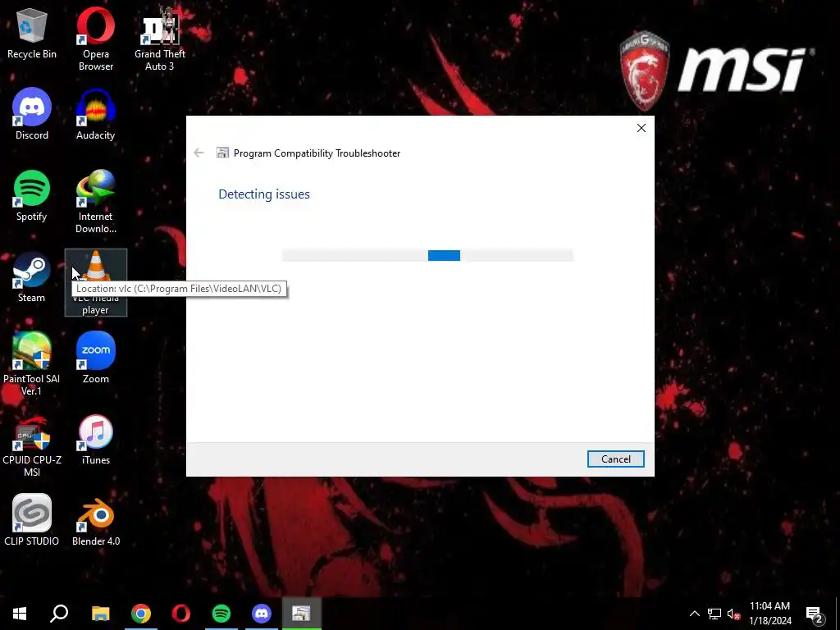Click the back arrow in troubleshooter
Image resolution: width=840 pixels, height=630 pixels.
click(199, 153)
